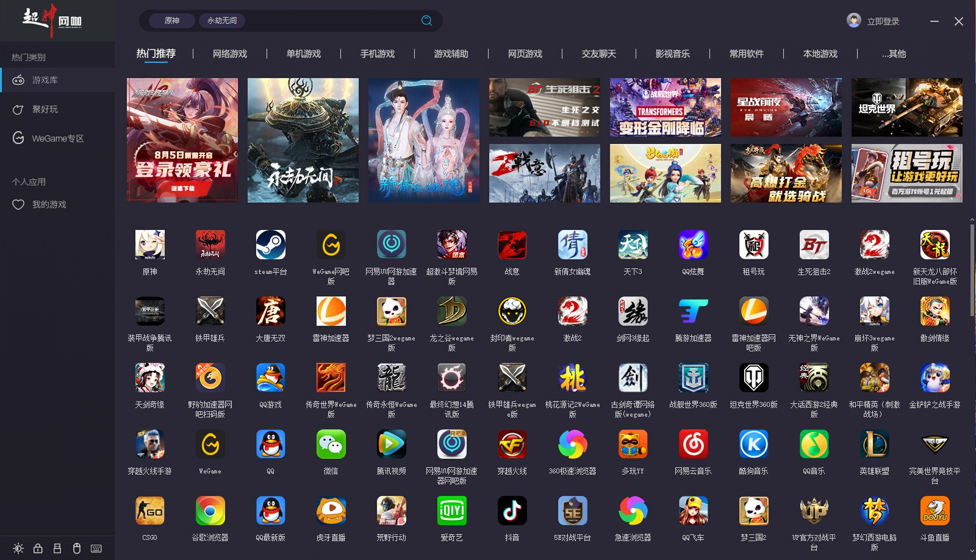
Task: Launch 大唐无双 game icon
Action: (x=271, y=311)
